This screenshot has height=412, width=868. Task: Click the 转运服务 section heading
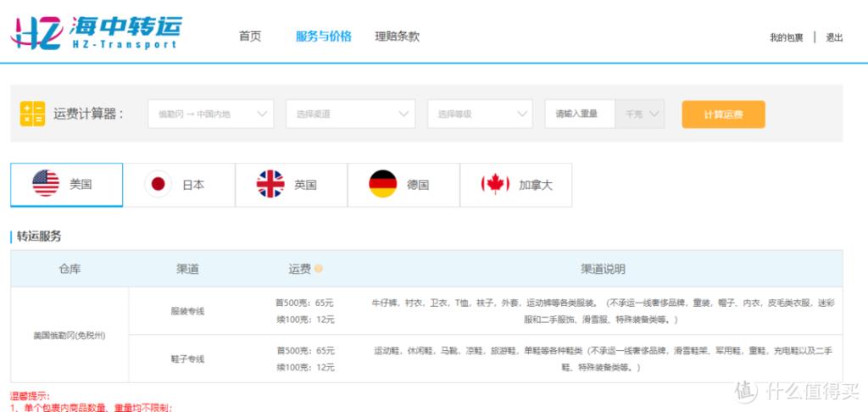(39, 237)
